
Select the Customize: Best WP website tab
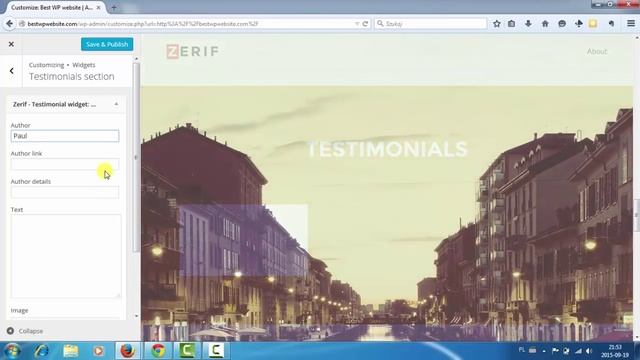[52, 7]
